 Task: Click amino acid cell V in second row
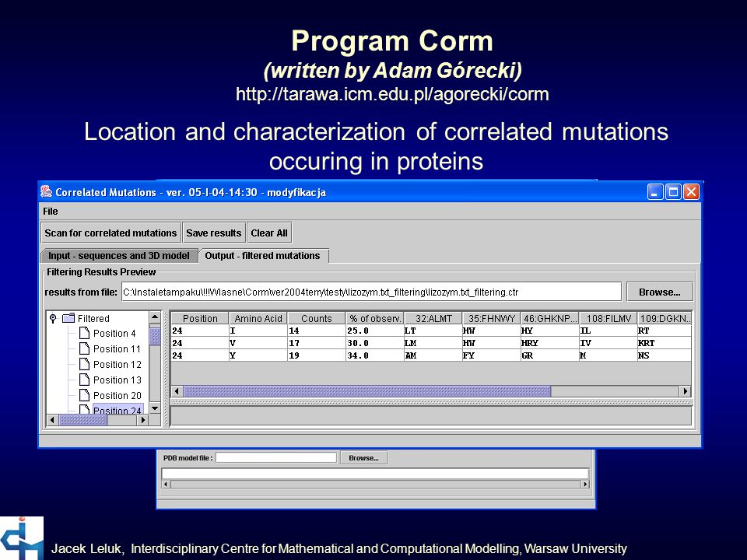tap(258, 343)
